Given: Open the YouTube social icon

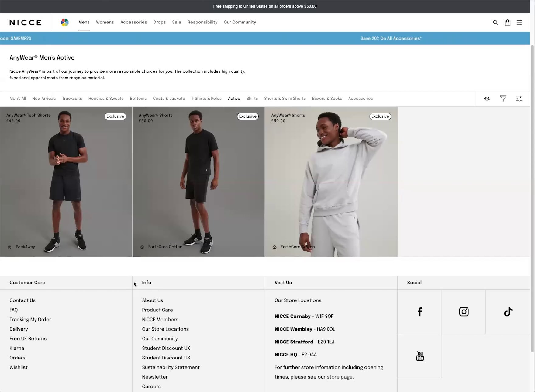Looking at the screenshot, I should click(419, 356).
